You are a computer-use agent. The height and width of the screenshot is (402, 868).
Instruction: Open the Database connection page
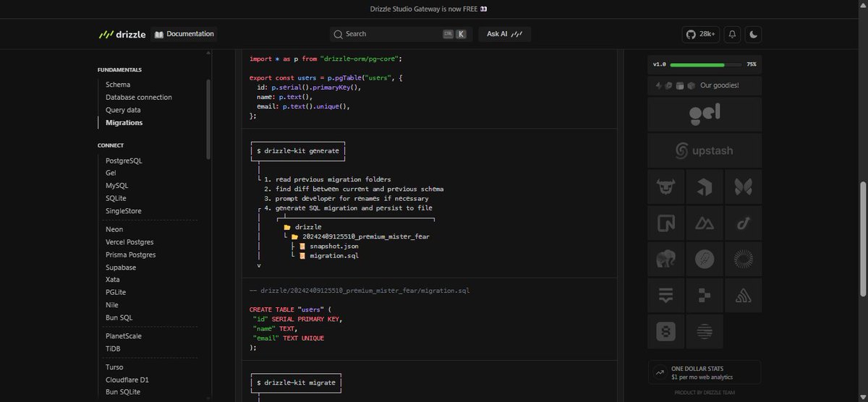click(x=139, y=98)
